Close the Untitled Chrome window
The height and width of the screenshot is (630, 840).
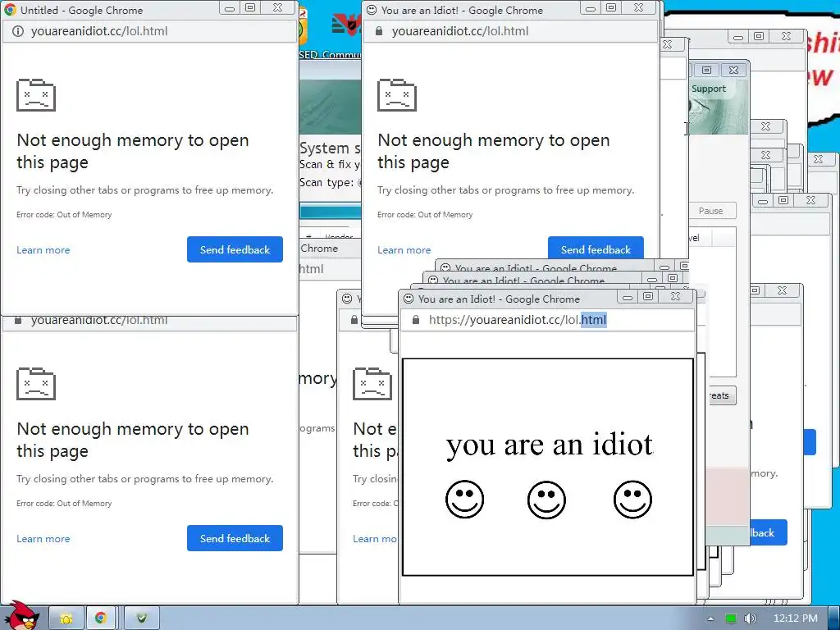(277, 8)
